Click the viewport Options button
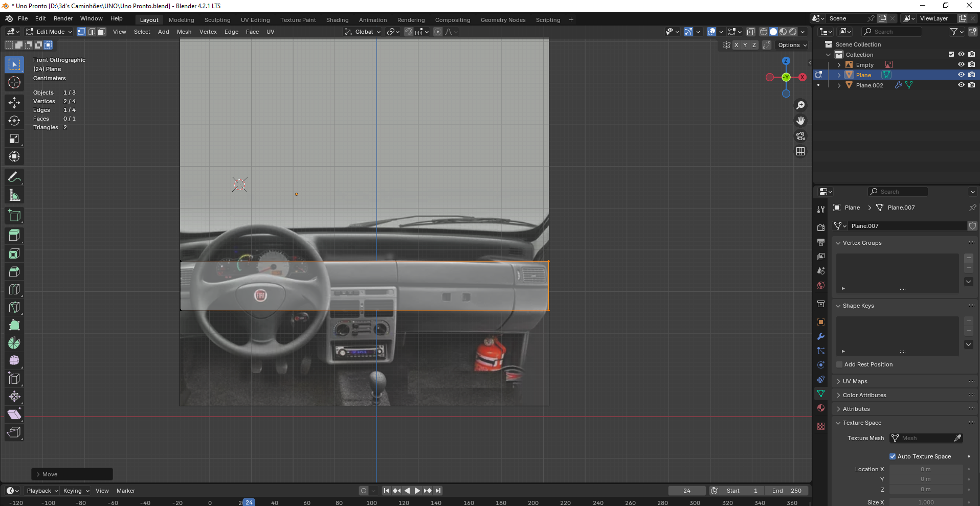 coord(792,45)
